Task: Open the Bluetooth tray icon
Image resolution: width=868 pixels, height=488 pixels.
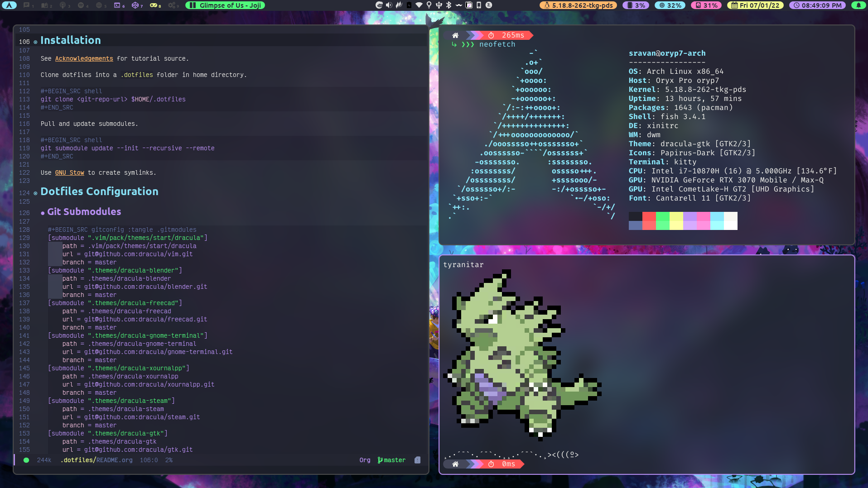Action: [x=448, y=5]
